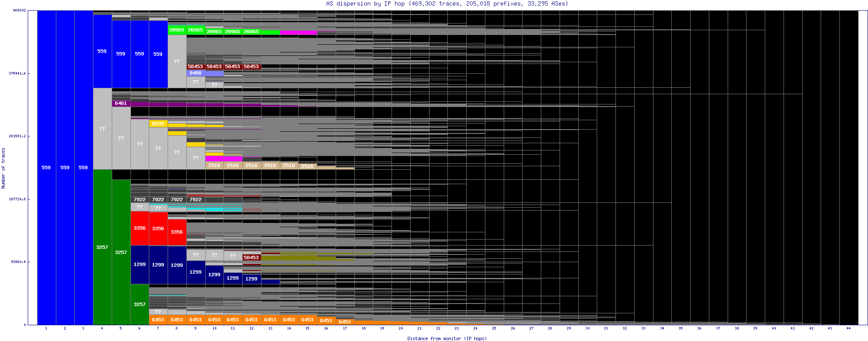Click the 93860.4 y-axis tick value
868x341 pixels.
(x=18, y=262)
